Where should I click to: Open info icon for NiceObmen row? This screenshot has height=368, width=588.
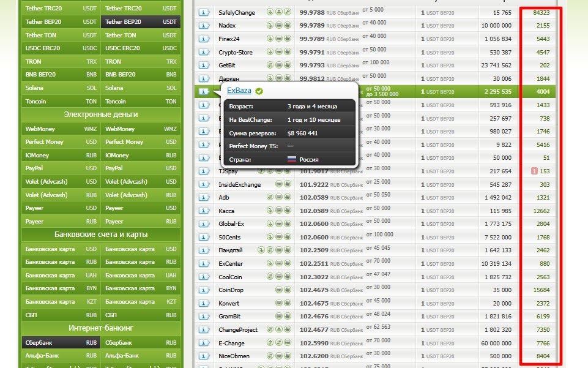point(204,356)
